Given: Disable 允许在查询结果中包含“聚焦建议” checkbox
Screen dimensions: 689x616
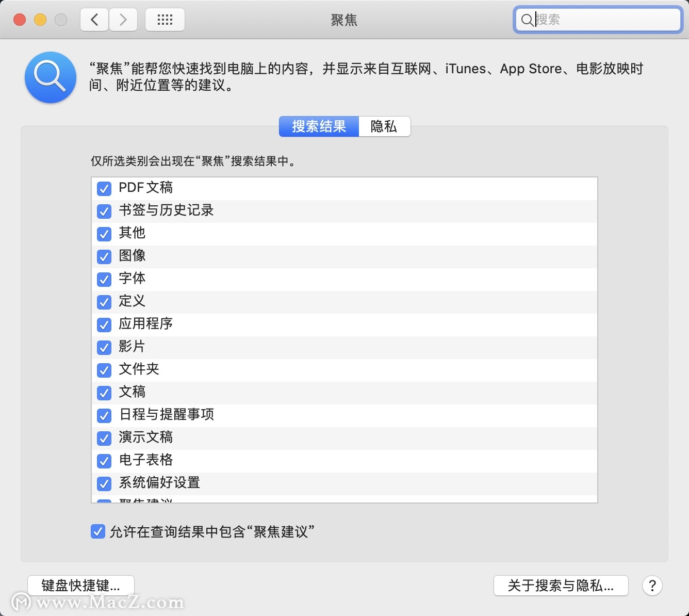Looking at the screenshot, I should coord(98,531).
